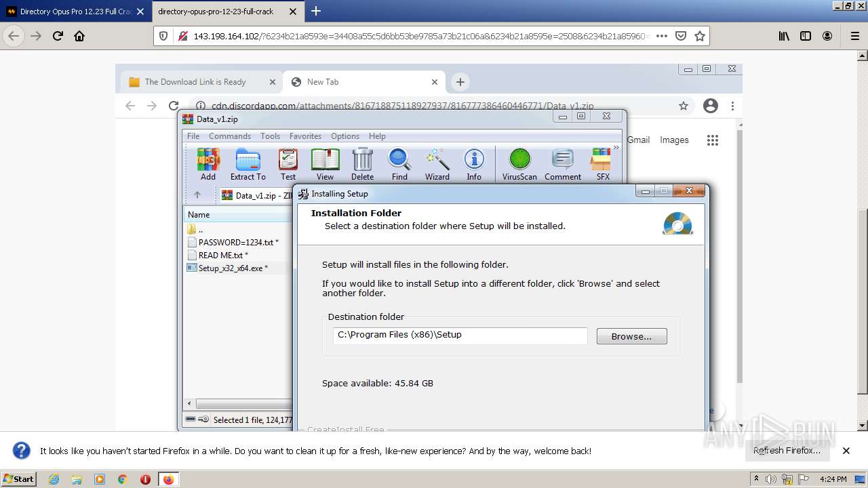The height and width of the screenshot is (488, 868).
Task: Start VirusScan on the archive
Action: pos(519,165)
